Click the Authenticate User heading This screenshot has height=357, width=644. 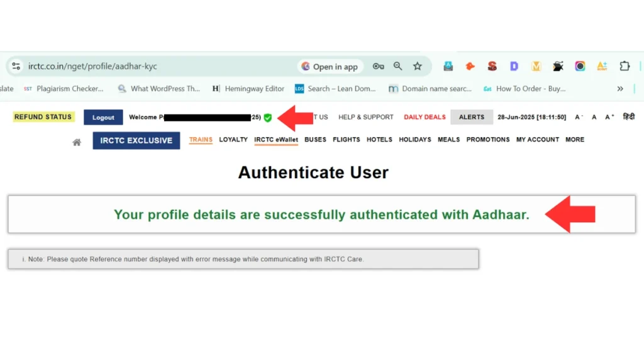coord(313,173)
